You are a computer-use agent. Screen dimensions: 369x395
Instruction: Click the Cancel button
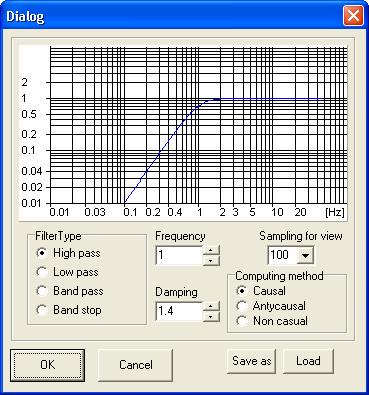pos(136,365)
